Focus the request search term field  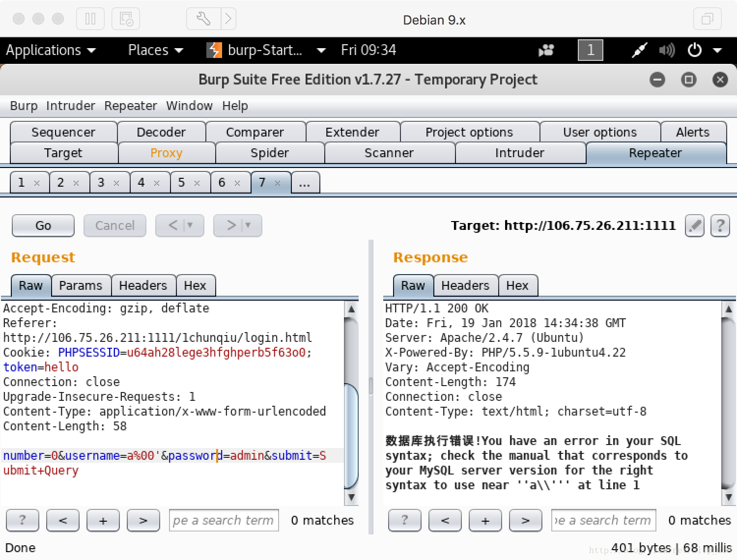(224, 520)
